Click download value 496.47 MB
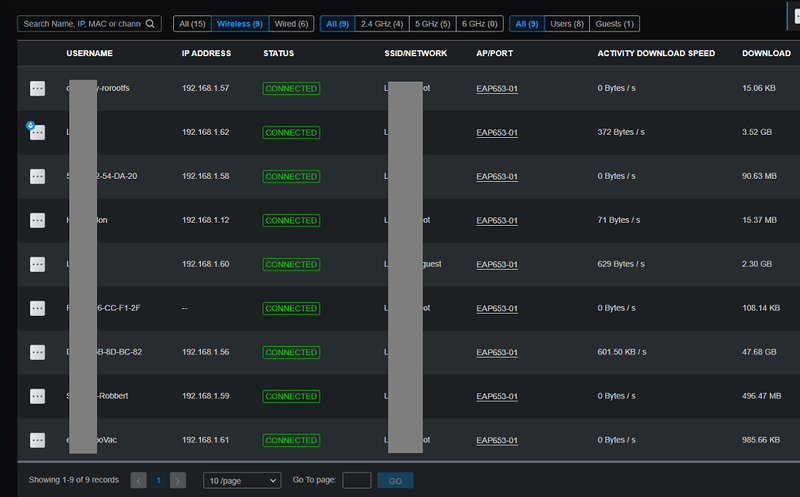 (762, 395)
